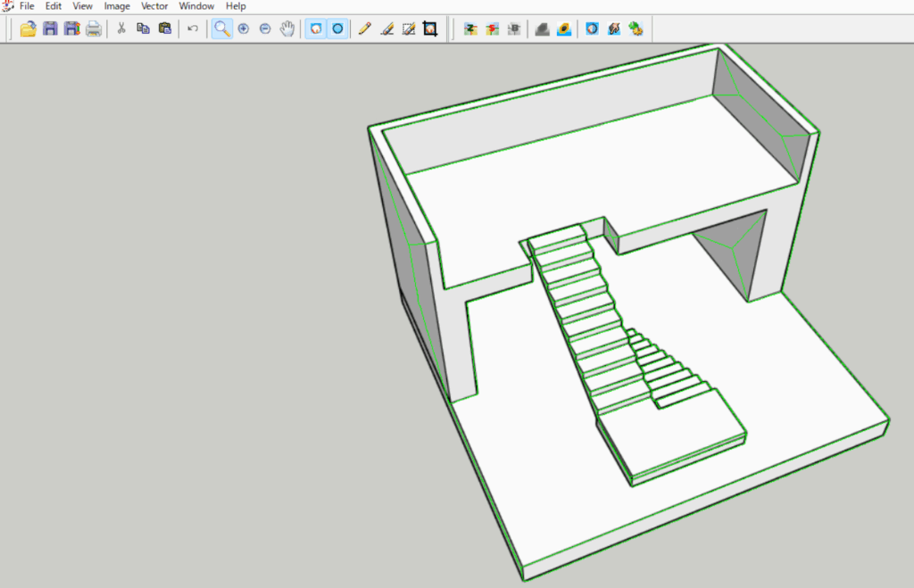Image resolution: width=914 pixels, height=588 pixels.
Task: Open the Image menu
Action: click(x=117, y=6)
